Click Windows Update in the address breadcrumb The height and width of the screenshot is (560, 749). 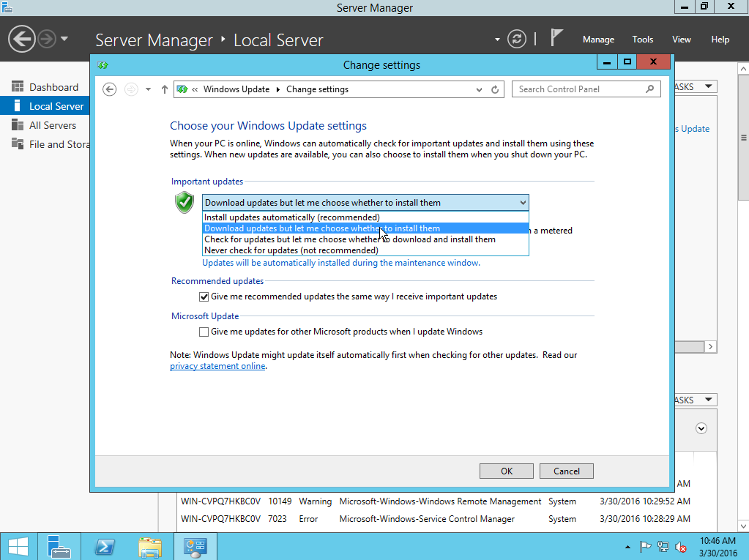click(236, 89)
